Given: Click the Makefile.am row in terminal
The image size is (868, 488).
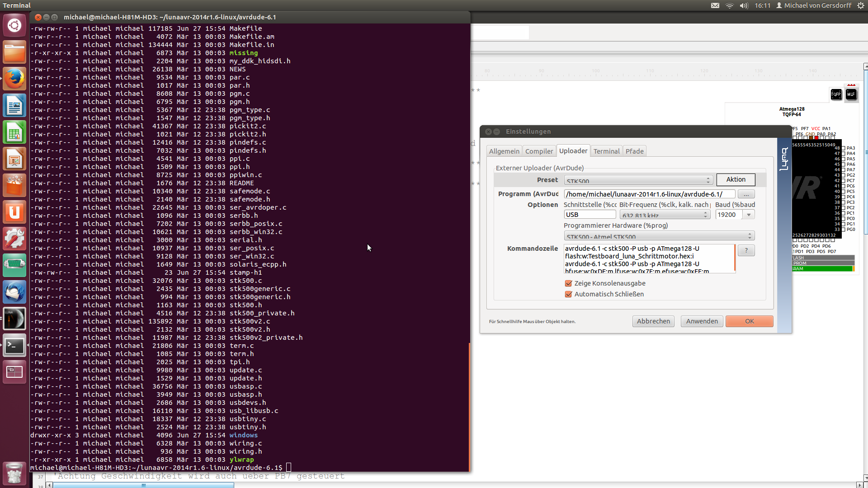Looking at the screenshot, I should pyautogui.click(x=152, y=37).
